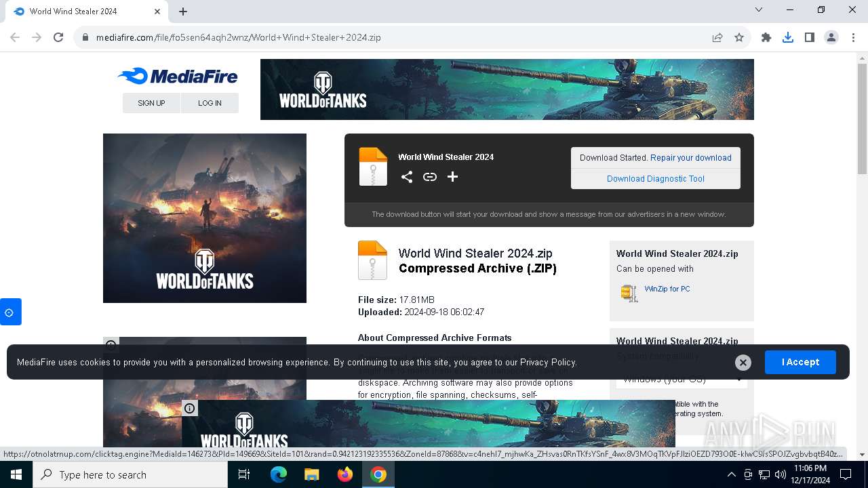Select the World Wind Stealer 2024 tab
This screenshot has height=488, width=868.
pos(87,12)
